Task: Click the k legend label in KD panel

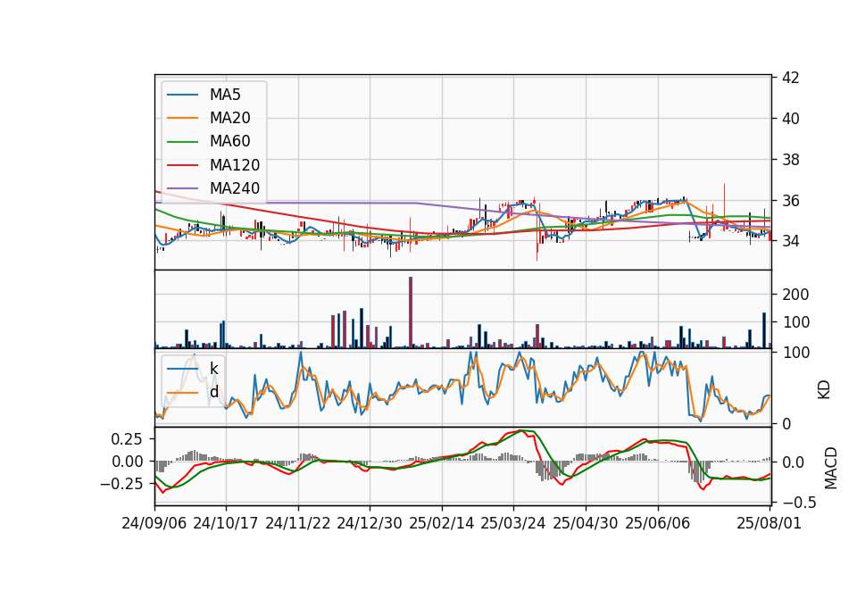Action: pyautogui.click(x=213, y=369)
